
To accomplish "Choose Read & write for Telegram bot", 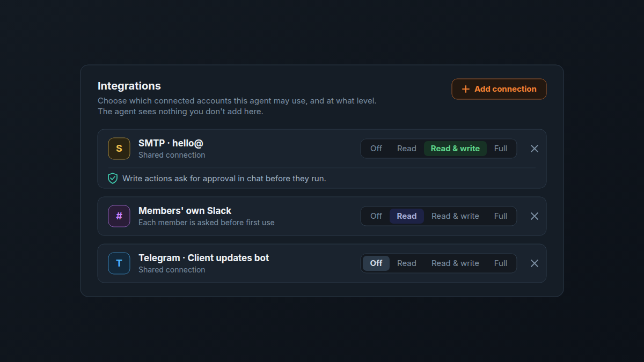I will 455,263.
